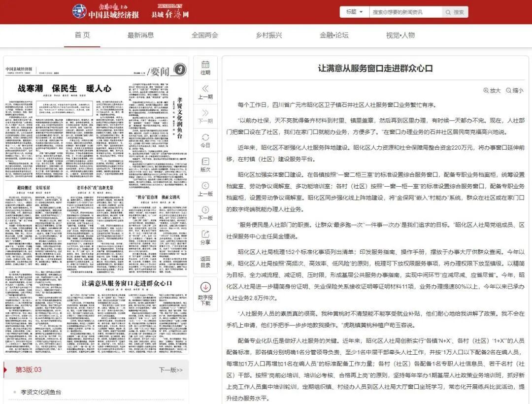Click the 下一版 circle arrow icon
Screen dimensions: 532x404
(205, 209)
